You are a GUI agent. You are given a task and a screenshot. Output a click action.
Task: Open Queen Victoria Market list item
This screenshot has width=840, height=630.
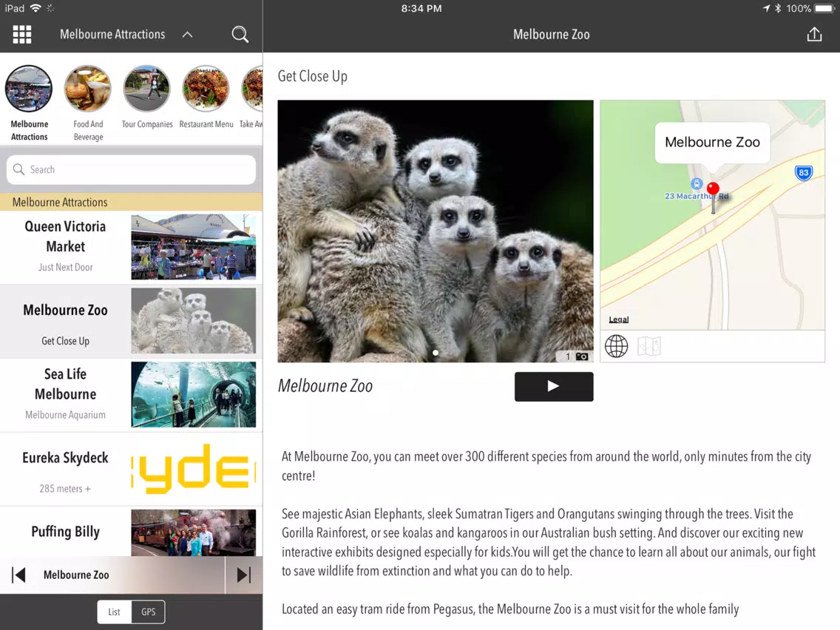click(x=132, y=247)
